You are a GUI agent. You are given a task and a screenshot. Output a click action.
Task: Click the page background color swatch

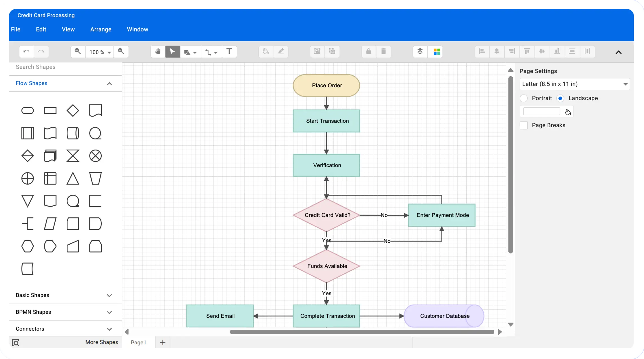pyautogui.click(x=541, y=111)
